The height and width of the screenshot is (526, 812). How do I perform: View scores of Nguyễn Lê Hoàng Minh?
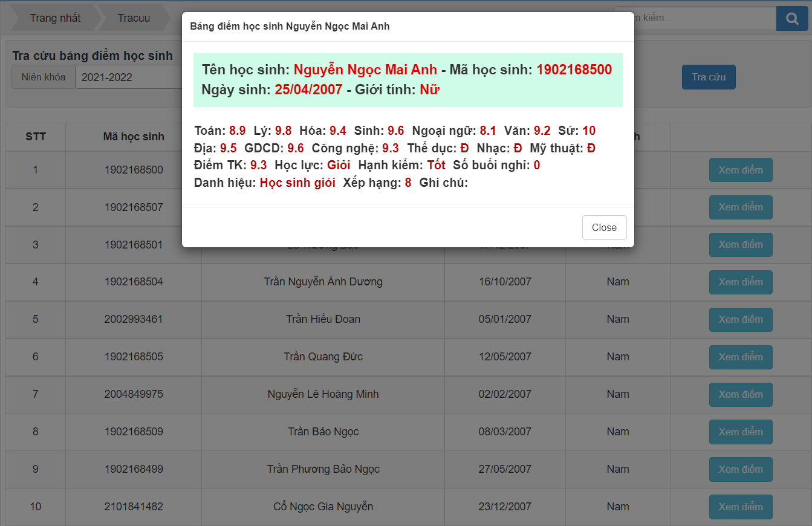[x=741, y=395]
